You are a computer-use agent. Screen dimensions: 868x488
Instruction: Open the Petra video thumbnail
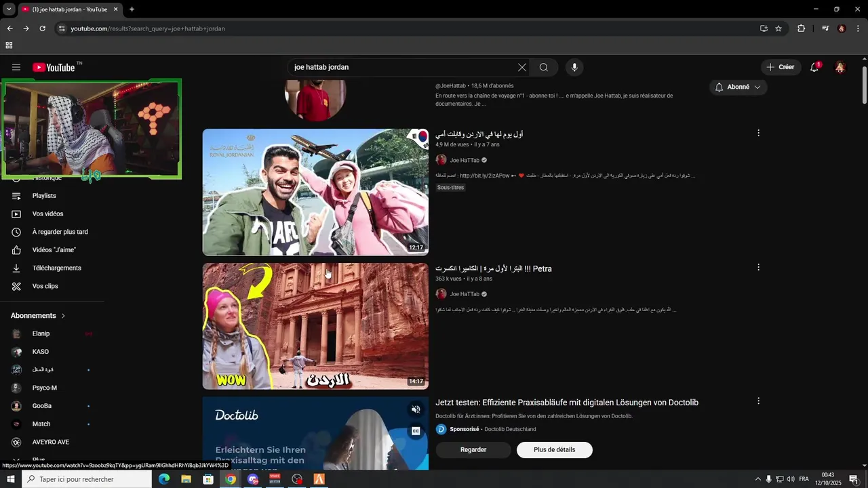[x=315, y=326]
